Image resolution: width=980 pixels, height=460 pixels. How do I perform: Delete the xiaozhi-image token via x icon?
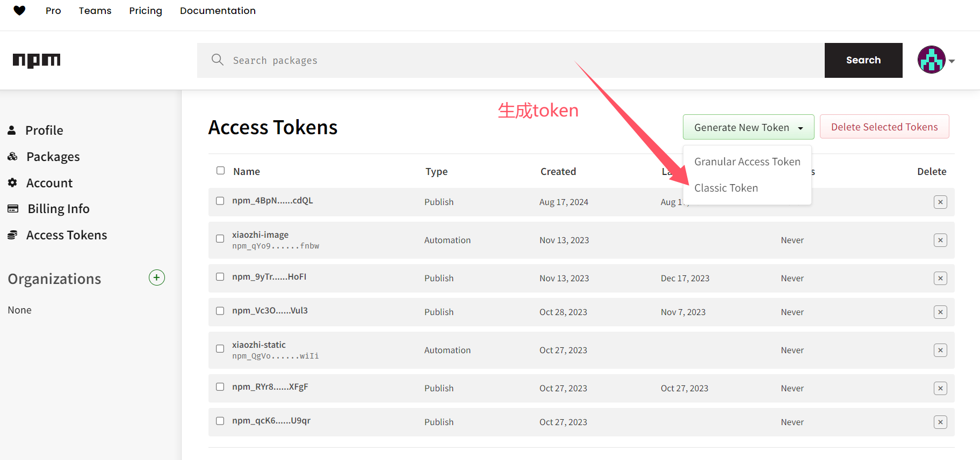pyautogui.click(x=940, y=240)
